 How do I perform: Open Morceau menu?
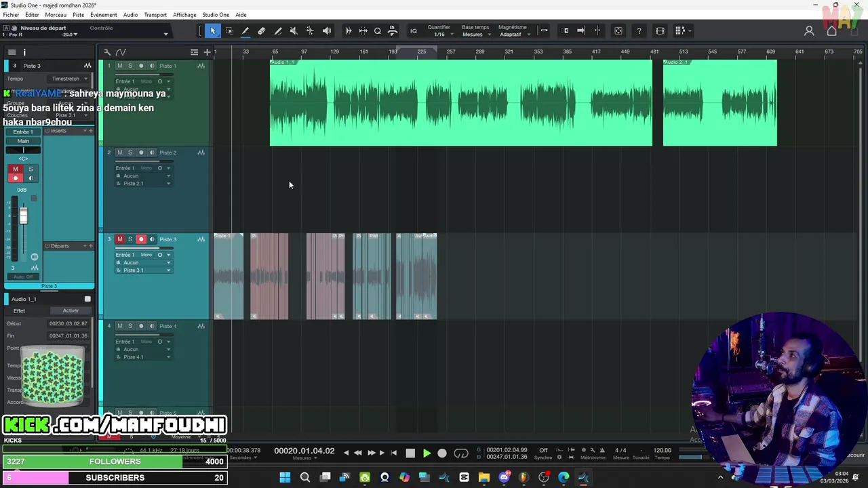coord(56,15)
